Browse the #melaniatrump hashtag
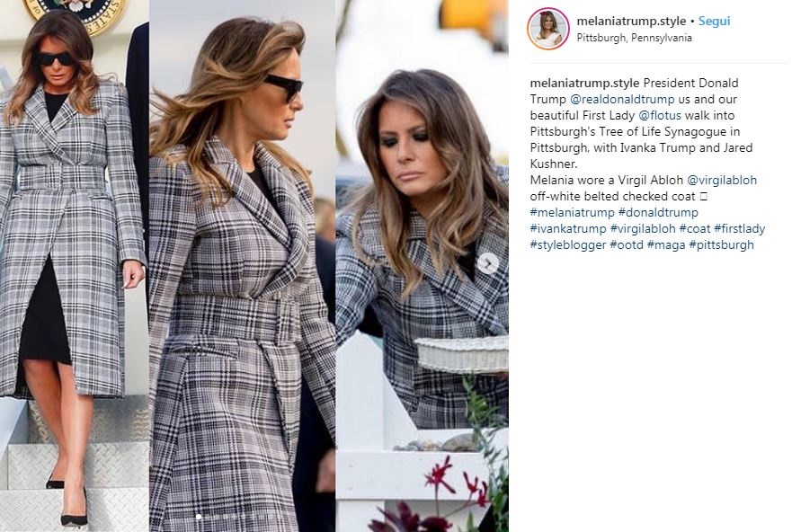The image size is (792, 532). click(572, 212)
